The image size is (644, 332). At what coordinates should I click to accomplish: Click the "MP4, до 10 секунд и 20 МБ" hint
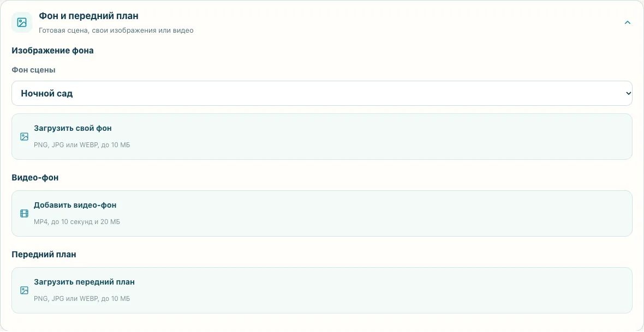(x=77, y=222)
